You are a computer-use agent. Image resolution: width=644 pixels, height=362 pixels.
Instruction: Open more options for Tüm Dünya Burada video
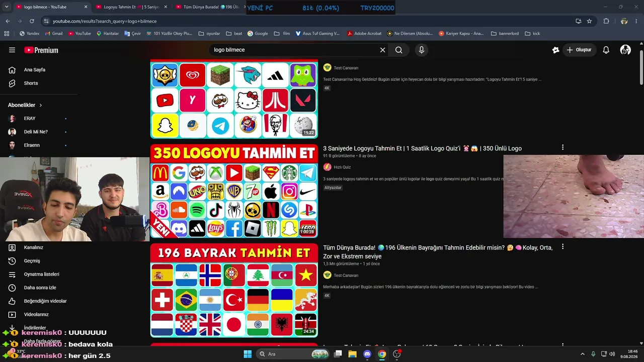[x=562, y=247]
